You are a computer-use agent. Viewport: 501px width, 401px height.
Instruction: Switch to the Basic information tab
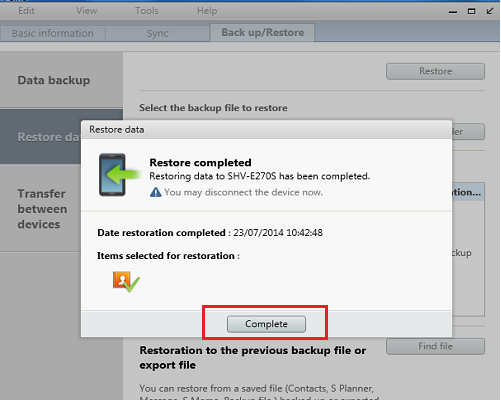point(53,33)
